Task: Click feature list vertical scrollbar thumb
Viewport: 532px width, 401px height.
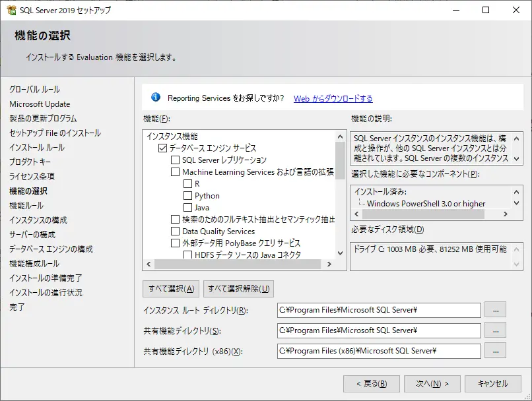Action: click(x=341, y=160)
